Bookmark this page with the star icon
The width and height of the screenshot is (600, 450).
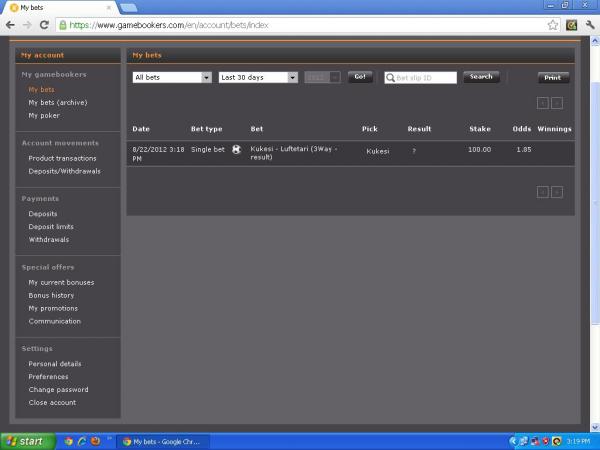tap(553, 24)
